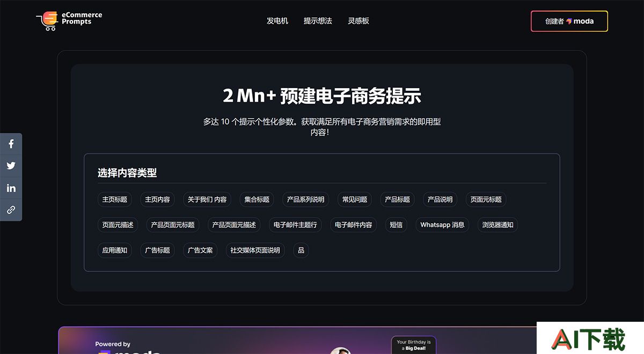Share page via LinkedIn icon
Image resolution: width=644 pixels, height=354 pixels.
11,188
